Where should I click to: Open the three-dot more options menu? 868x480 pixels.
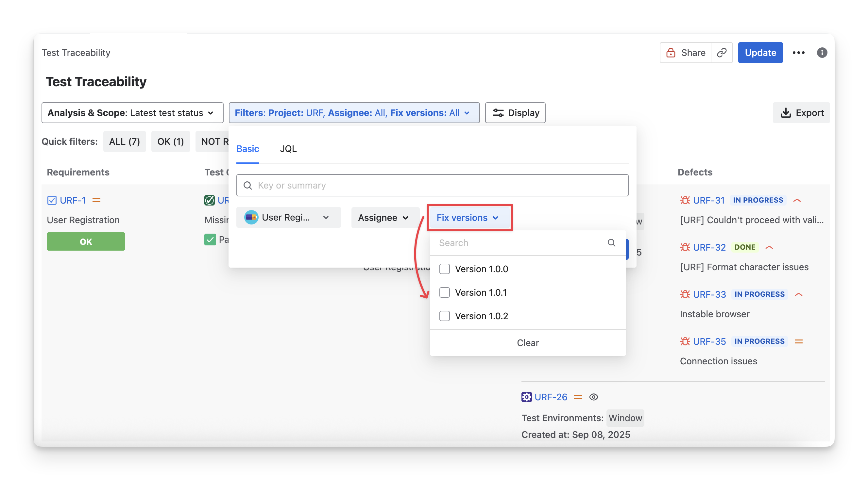tap(798, 53)
